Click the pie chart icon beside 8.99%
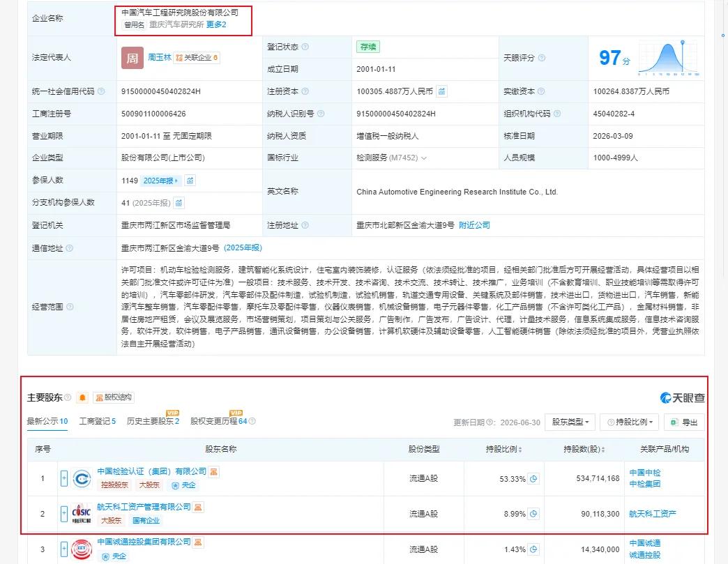Image resolution: width=728 pixels, height=564 pixels. (534, 514)
